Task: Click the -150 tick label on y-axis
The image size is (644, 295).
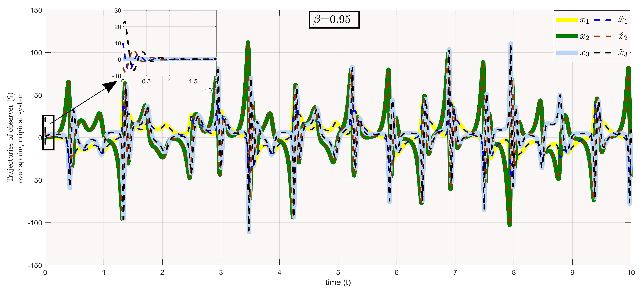Action: 35,266
